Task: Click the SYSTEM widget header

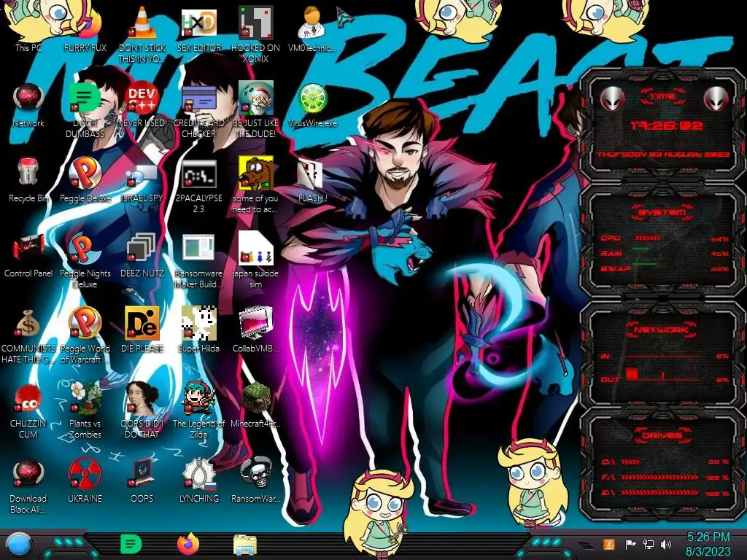Action: click(662, 212)
